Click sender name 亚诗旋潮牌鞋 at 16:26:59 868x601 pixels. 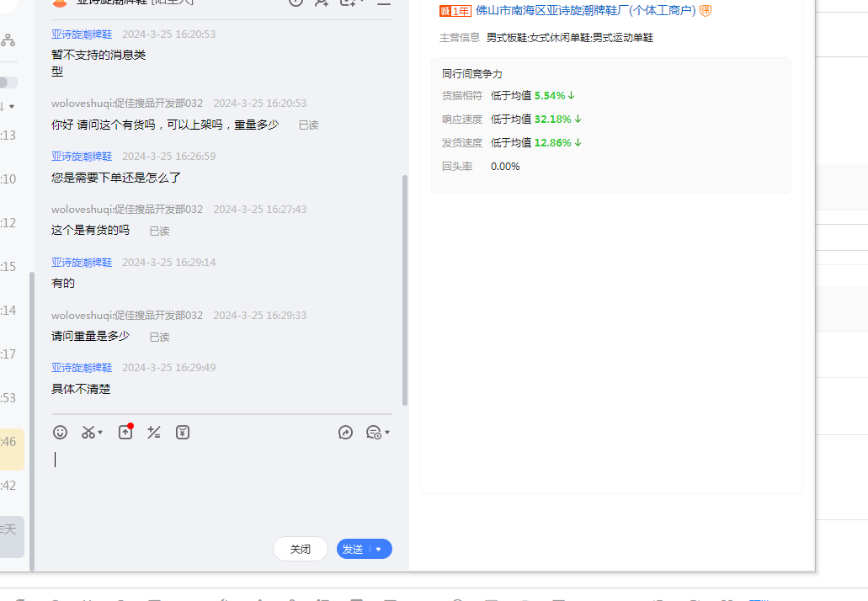pos(82,157)
